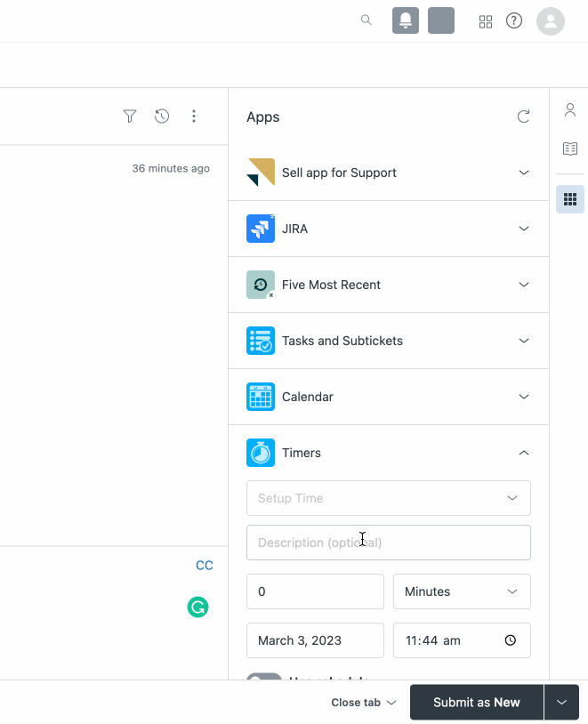This screenshot has height=724, width=588.
Task: Open the products grid icon
Action: coord(486,21)
